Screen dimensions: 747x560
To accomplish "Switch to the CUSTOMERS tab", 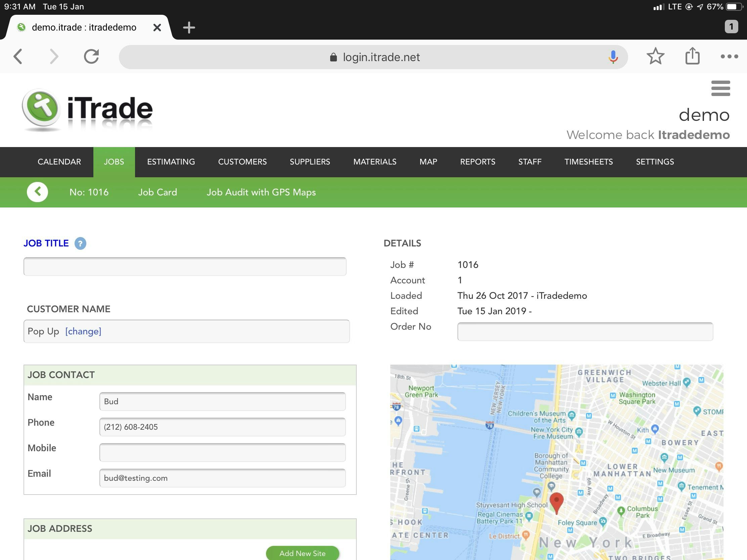I will [242, 162].
